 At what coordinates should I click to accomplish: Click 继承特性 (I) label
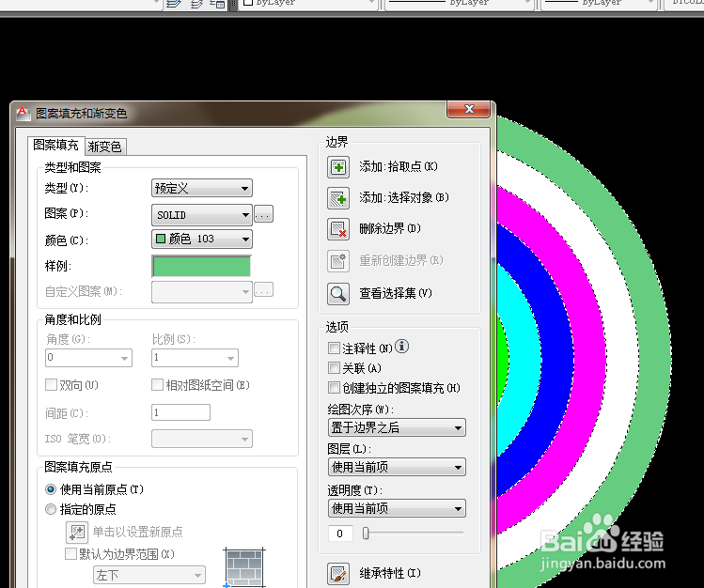(x=390, y=573)
